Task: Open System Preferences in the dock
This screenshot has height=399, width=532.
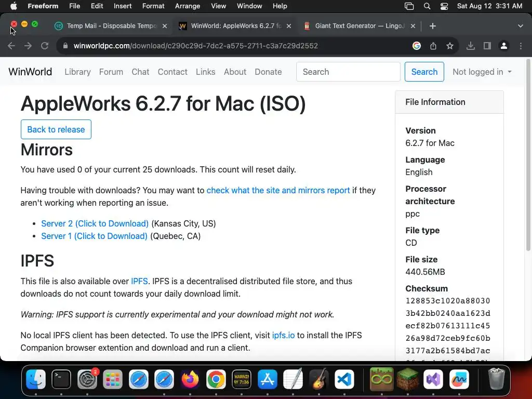Action: 87,379
